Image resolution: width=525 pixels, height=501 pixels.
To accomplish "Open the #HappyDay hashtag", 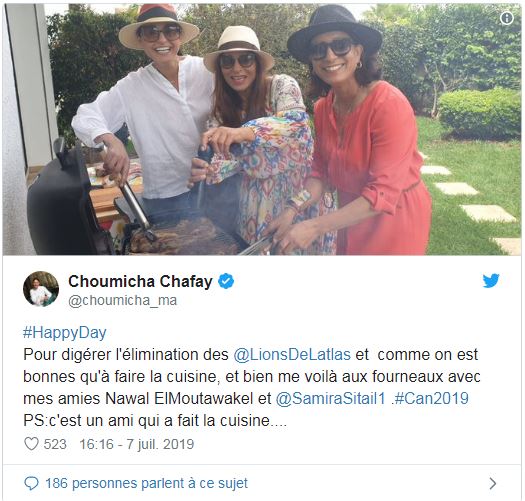I will 65,333.
